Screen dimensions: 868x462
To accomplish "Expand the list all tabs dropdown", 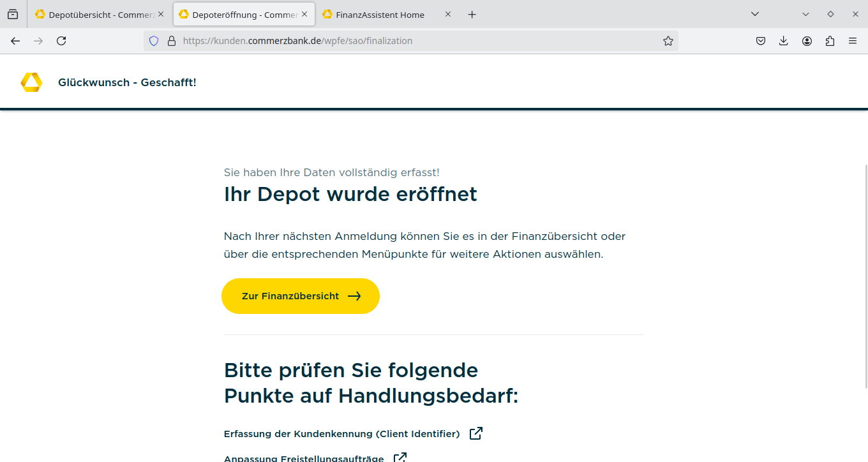I will 755,14.
